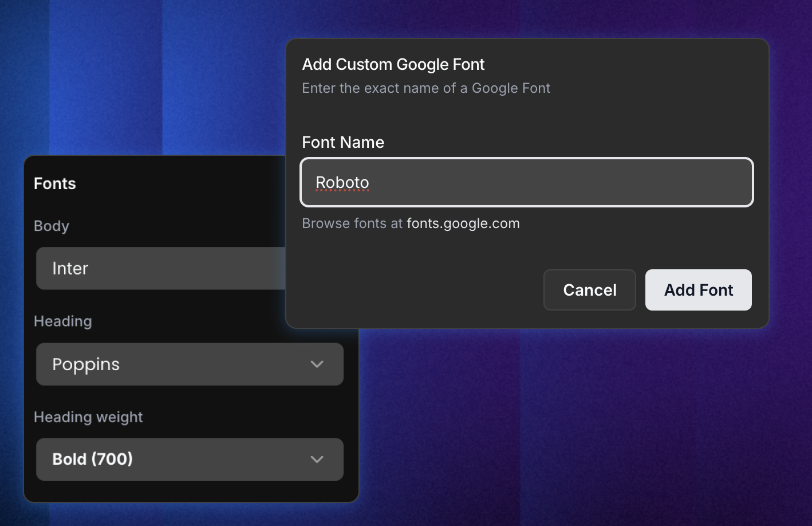Cancel the Add Custom Google Font dialog
The height and width of the screenshot is (526, 812).
pyautogui.click(x=589, y=290)
